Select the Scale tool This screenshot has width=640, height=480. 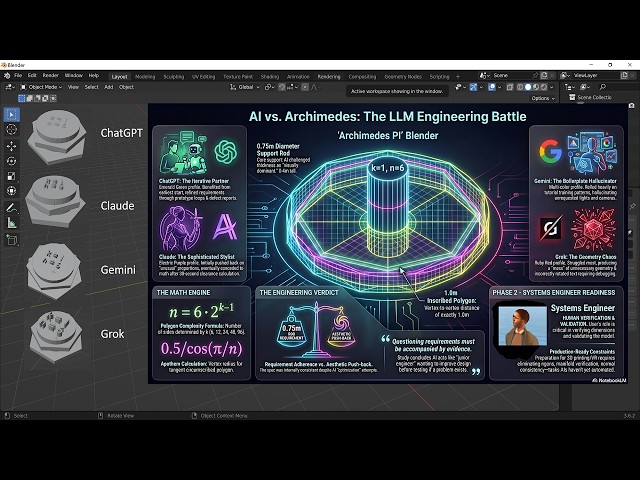coord(11,176)
